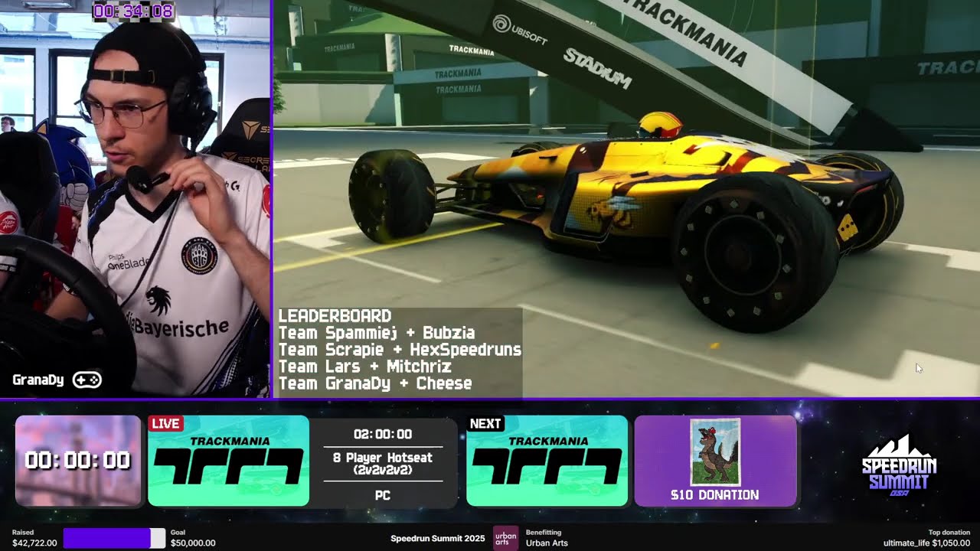Click the $10 DONATION label

715,495
